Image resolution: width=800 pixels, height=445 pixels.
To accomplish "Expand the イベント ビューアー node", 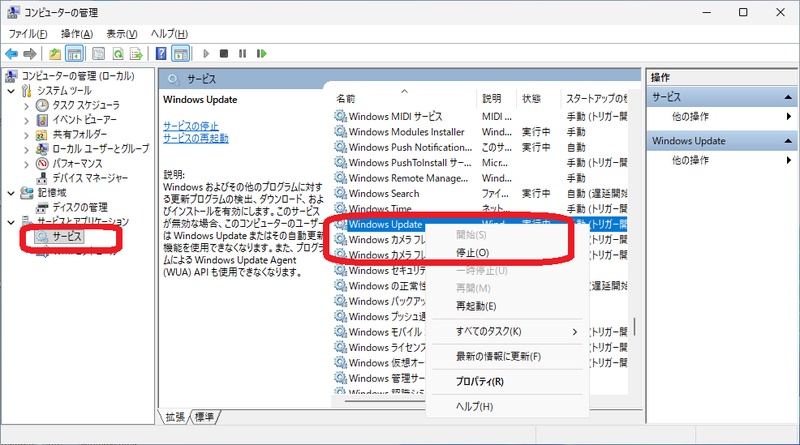I will tap(27, 121).
